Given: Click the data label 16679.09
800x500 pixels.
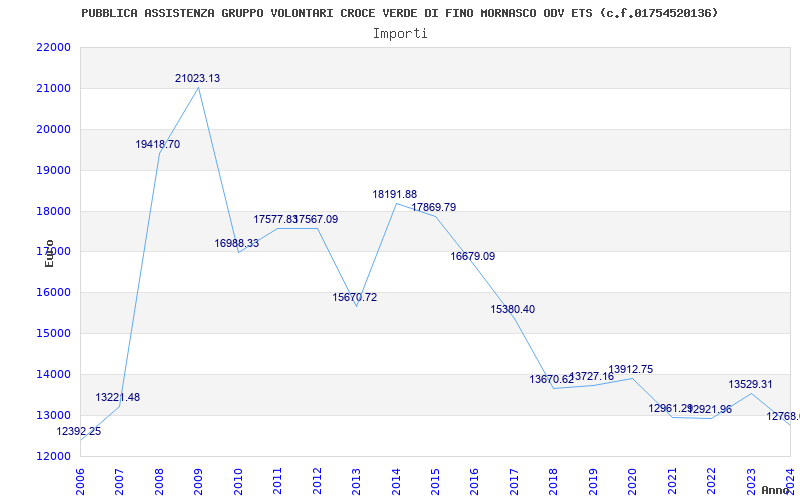Looking at the screenshot, I should (x=472, y=256).
